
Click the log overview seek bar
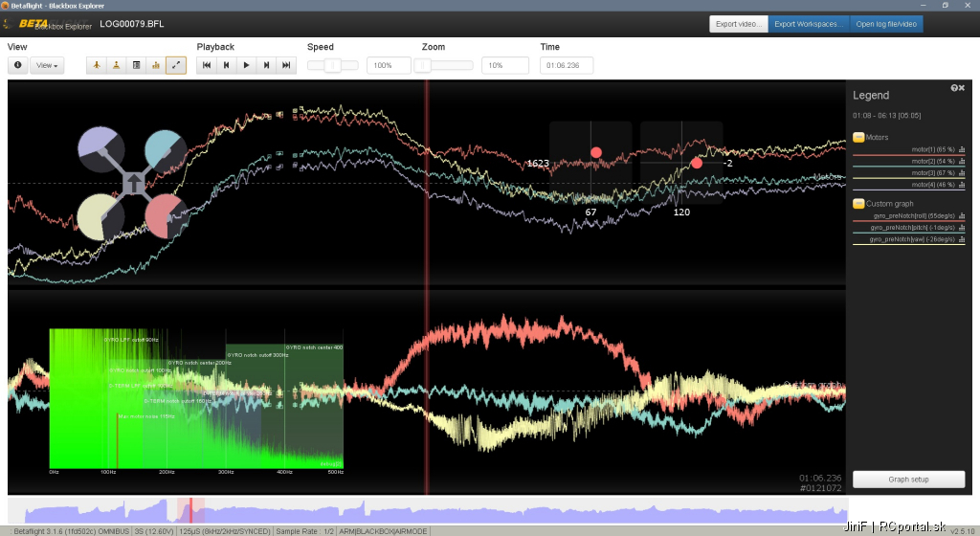[x=428, y=510]
